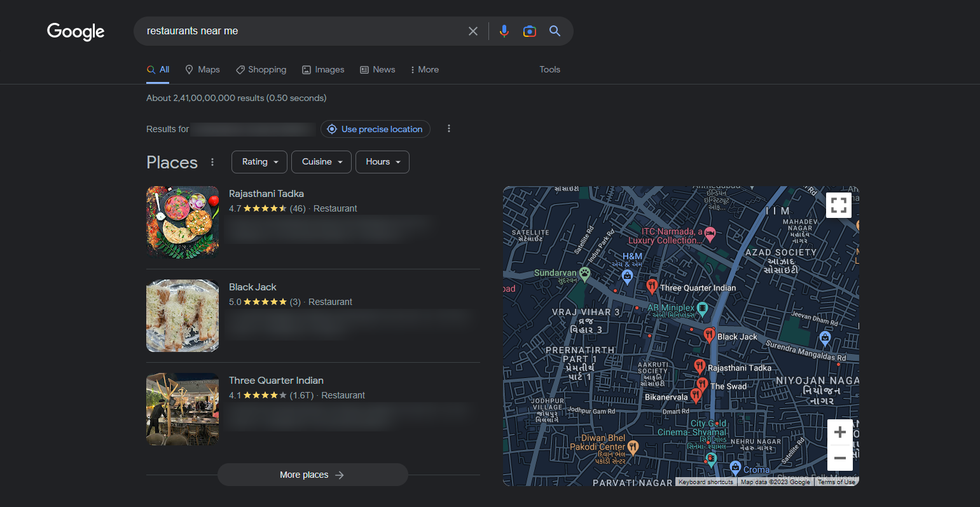980x507 pixels.
Task: Click the City Gold Cinema marker
Action: pyautogui.click(x=712, y=459)
